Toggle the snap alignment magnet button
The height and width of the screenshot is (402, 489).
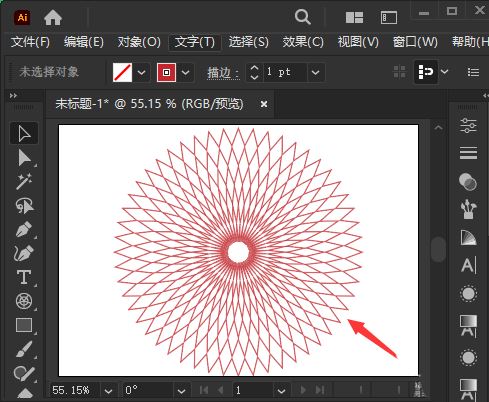coord(426,72)
